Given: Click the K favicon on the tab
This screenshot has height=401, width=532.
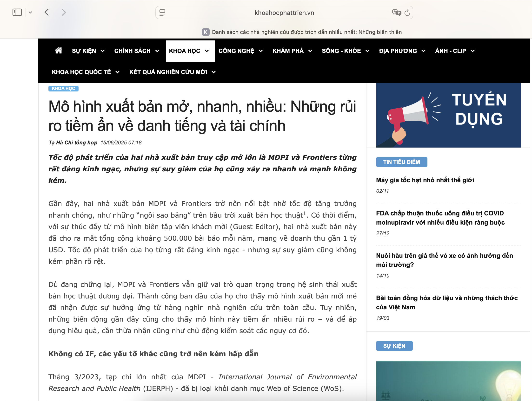Looking at the screenshot, I should tap(206, 32).
